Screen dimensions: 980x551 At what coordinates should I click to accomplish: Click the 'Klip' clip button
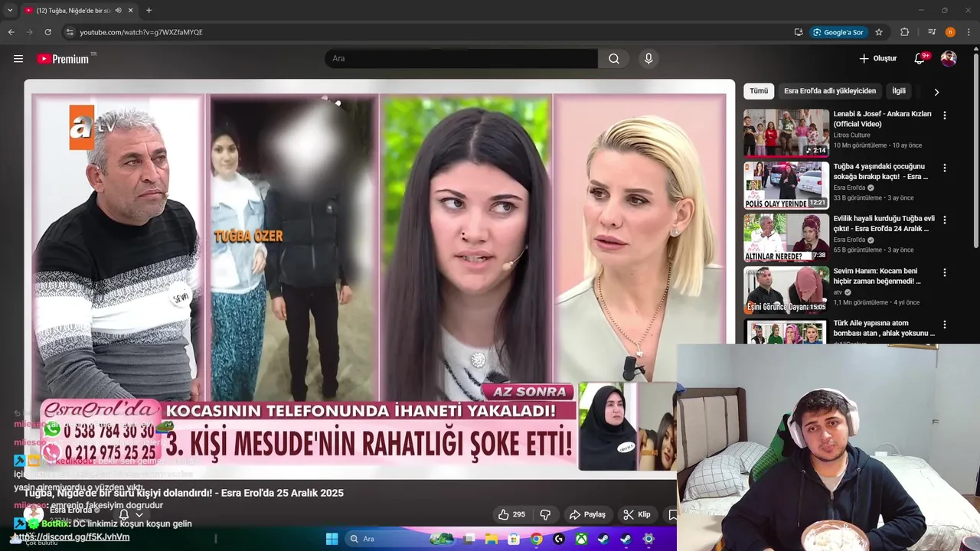point(637,514)
